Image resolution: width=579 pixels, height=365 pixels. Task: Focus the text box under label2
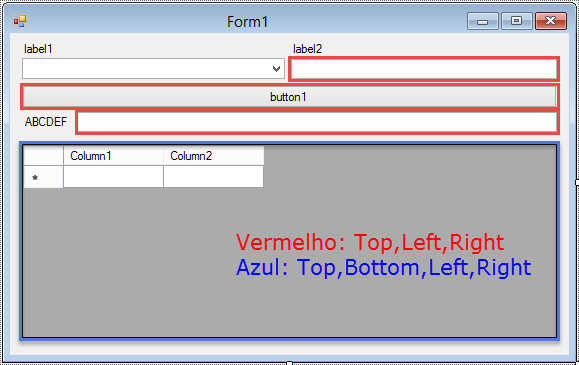(x=424, y=69)
